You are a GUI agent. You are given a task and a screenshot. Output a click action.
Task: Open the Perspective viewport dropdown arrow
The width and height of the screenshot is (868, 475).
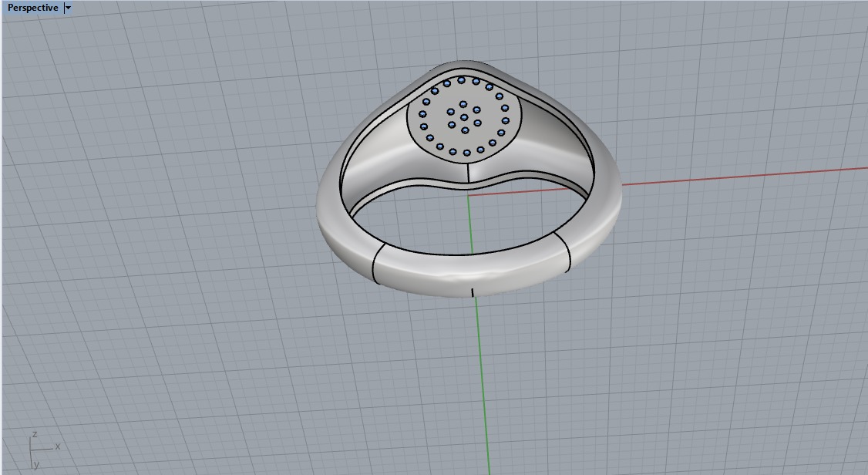pos(68,8)
